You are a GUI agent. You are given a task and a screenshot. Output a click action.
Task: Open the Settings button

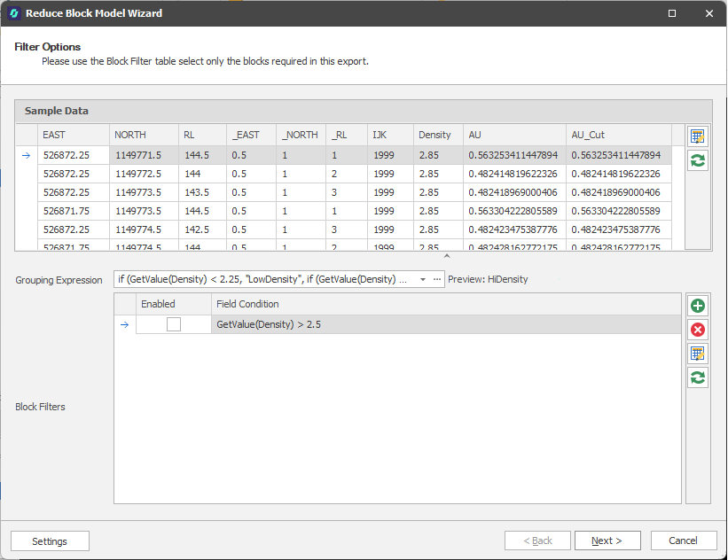point(50,541)
